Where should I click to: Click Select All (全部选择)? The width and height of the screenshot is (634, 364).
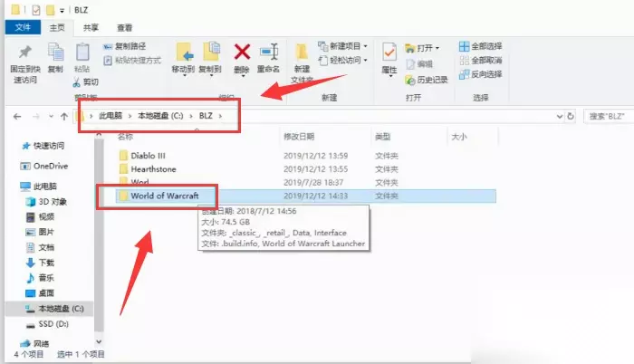click(481, 46)
